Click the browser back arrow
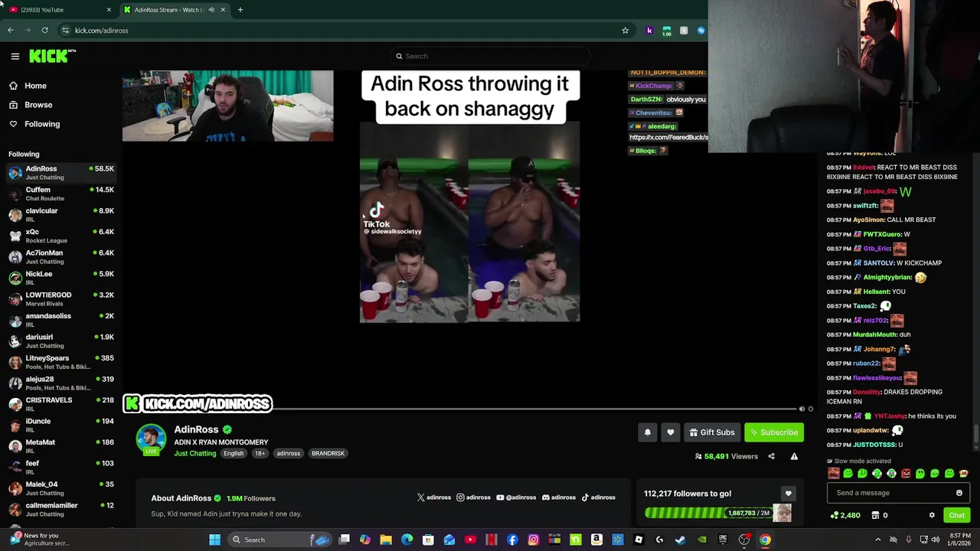 (10, 31)
